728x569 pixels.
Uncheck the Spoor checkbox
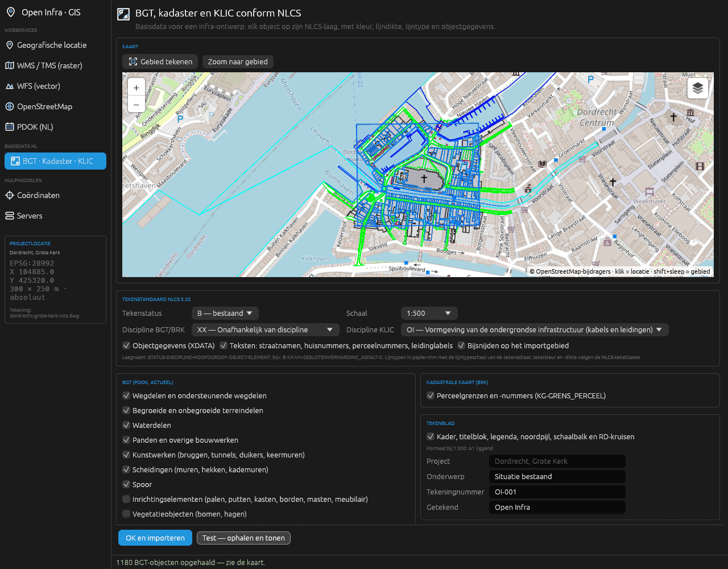coord(126,484)
